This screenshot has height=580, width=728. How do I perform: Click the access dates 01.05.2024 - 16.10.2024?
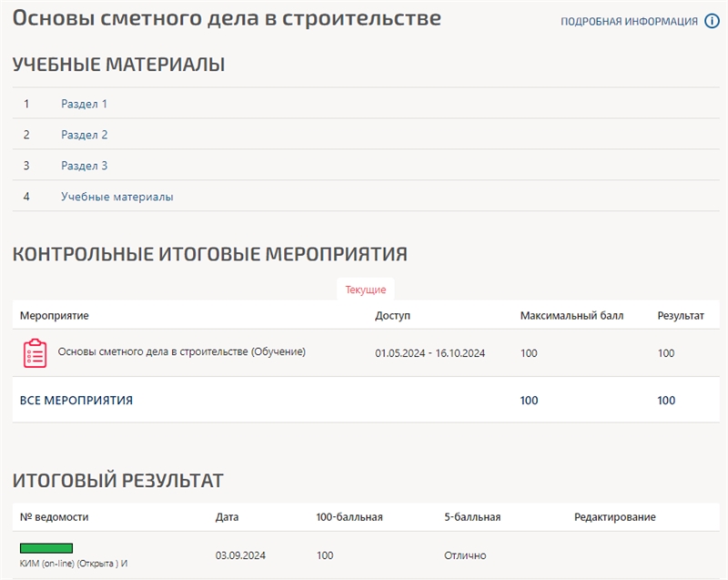point(430,353)
